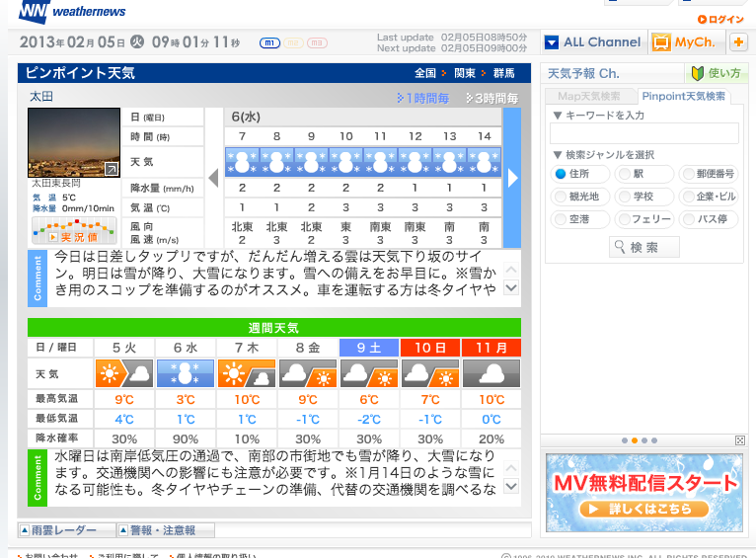Screen dimensions: 756x558
Task: Click Tuesday 5火 sunny-to-cloudy icon
Action: coord(124,373)
